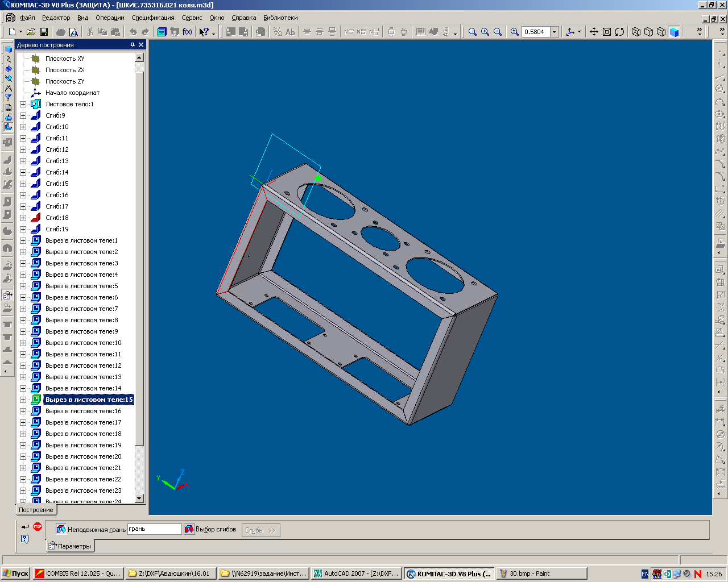Click the Неподвижная грань input field
Image resolution: width=728 pixels, height=582 pixels.
[154, 529]
